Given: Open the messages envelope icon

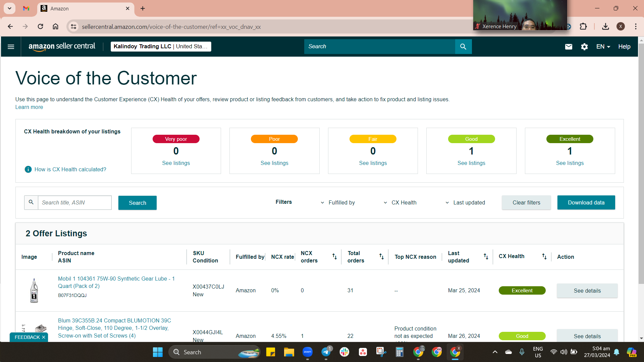Looking at the screenshot, I should [x=569, y=47].
